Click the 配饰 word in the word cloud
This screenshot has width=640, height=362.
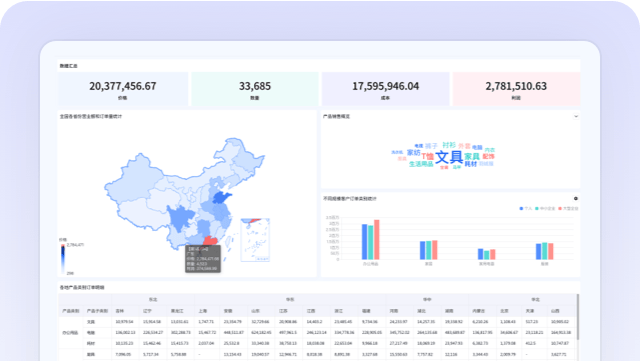click(x=488, y=156)
